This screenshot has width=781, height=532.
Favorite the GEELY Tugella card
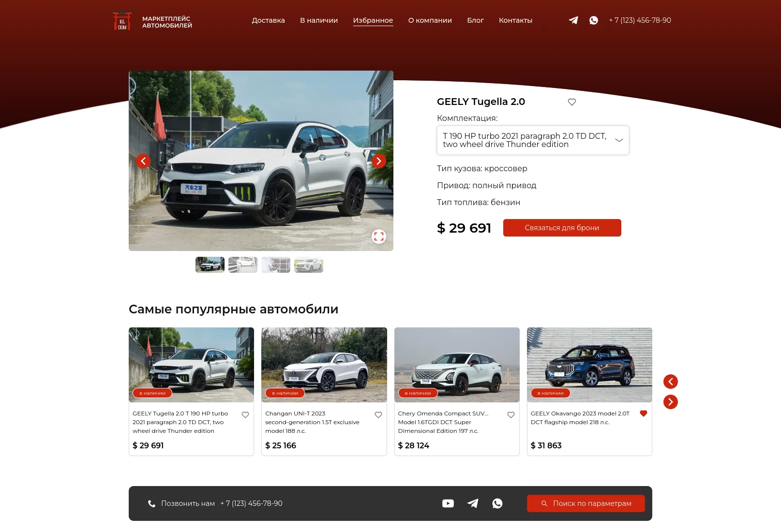tap(245, 415)
